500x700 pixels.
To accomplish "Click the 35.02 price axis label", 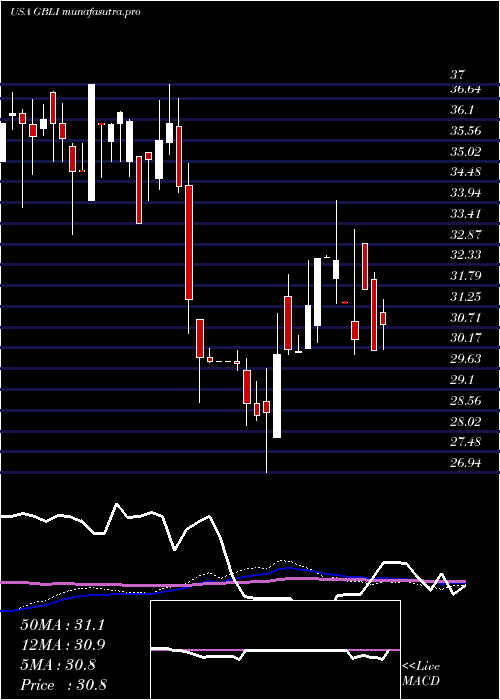I will [466, 151].
